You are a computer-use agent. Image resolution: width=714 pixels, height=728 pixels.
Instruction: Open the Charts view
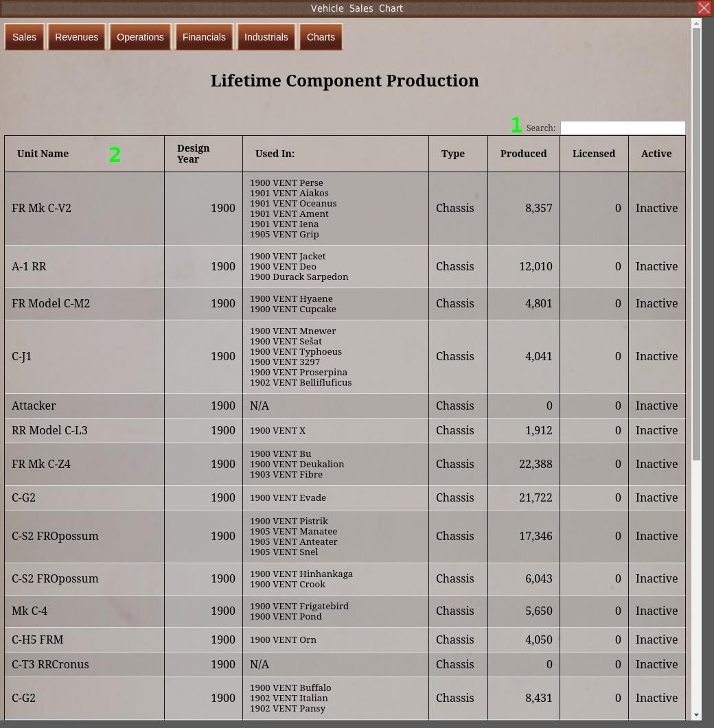click(321, 37)
